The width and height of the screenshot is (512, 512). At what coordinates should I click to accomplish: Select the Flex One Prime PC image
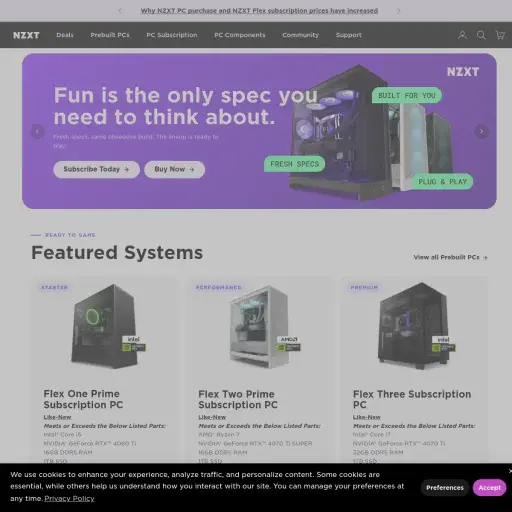click(x=106, y=326)
